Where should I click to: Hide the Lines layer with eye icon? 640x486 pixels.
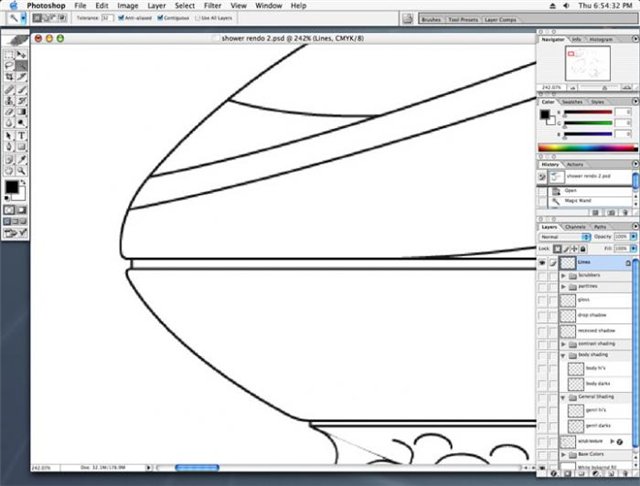pos(542,263)
